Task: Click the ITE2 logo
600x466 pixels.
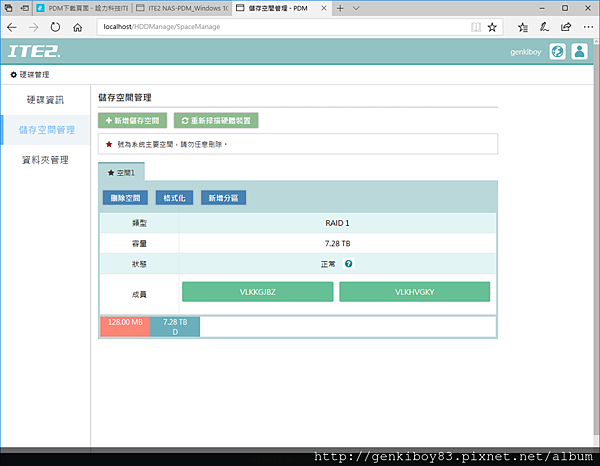Action: [x=34, y=51]
